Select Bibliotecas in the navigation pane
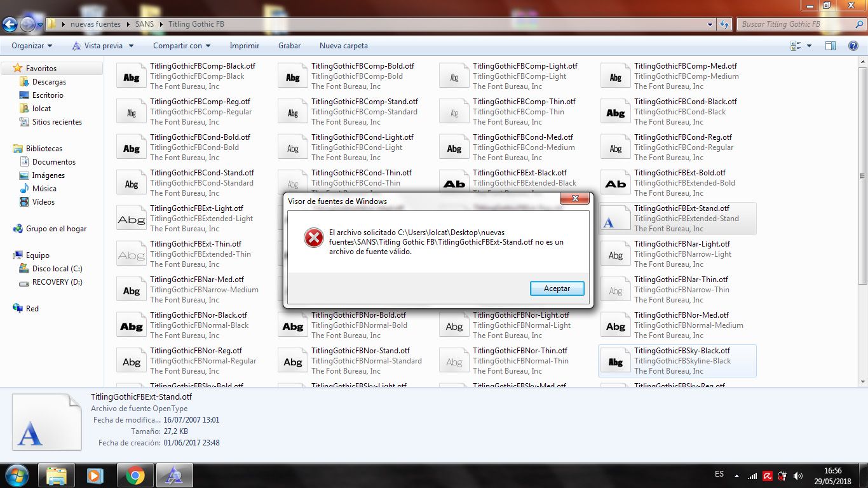Viewport: 868px width, 488px height. [44, 149]
